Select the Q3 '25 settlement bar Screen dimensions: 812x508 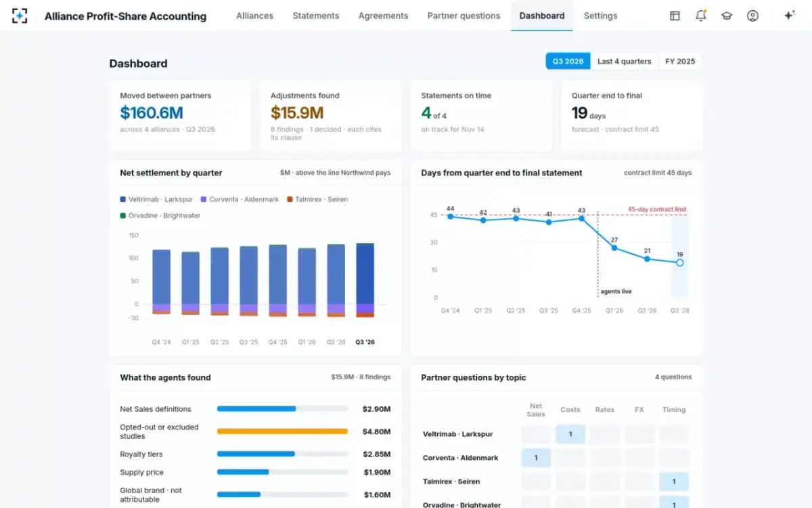pyautogui.click(x=249, y=281)
